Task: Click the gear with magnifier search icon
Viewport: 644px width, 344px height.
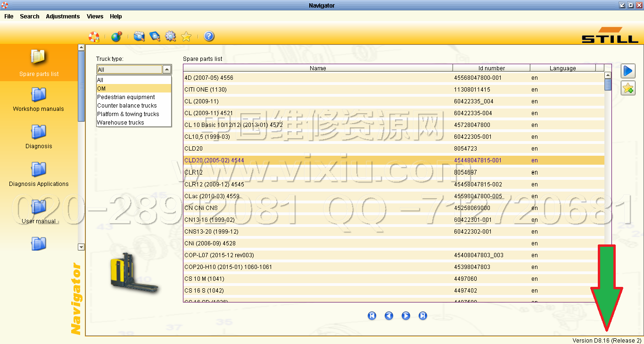Action: [170, 36]
